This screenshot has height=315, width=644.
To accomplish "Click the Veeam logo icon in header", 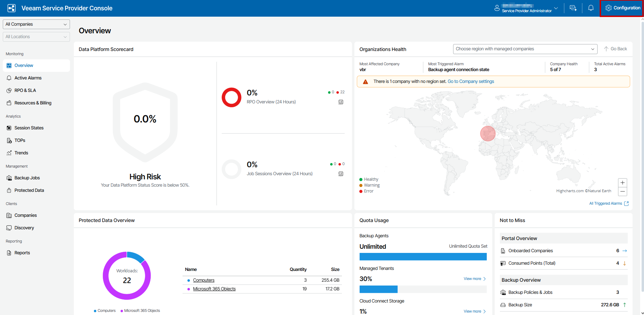I will (11, 8).
